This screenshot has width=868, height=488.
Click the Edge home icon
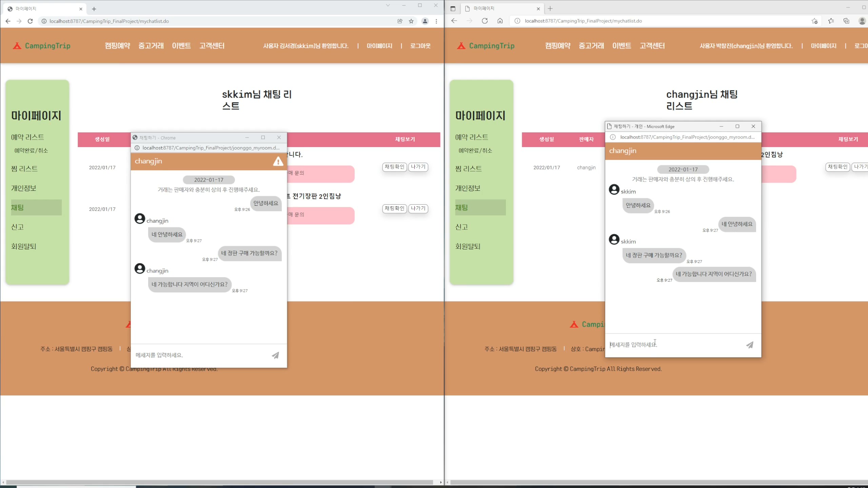tap(500, 21)
